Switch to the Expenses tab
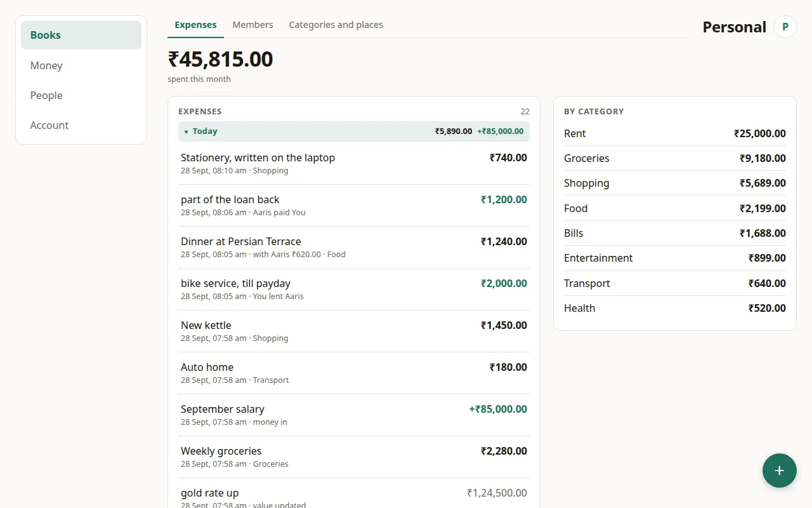Viewport: 812px width, 508px height. [x=195, y=25]
